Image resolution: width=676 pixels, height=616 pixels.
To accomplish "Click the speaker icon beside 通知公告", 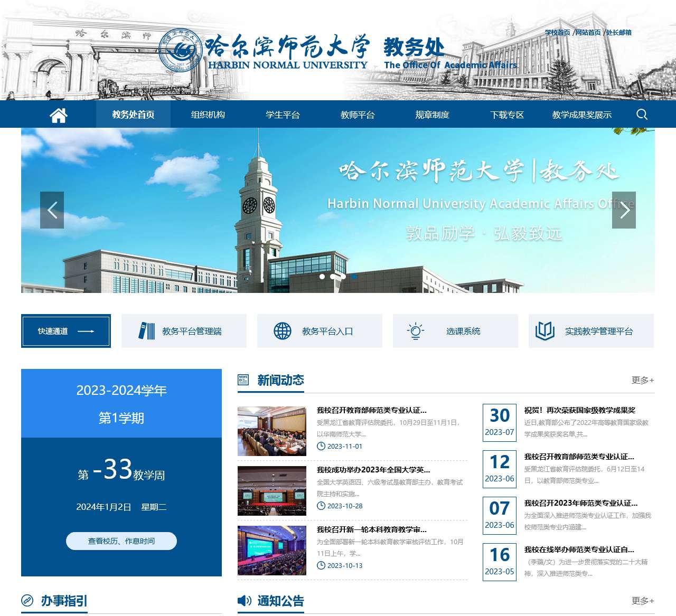I will pyautogui.click(x=243, y=601).
